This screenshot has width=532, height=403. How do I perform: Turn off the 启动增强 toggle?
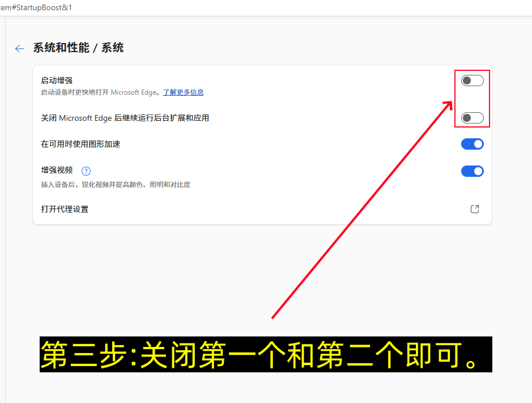pyautogui.click(x=471, y=80)
